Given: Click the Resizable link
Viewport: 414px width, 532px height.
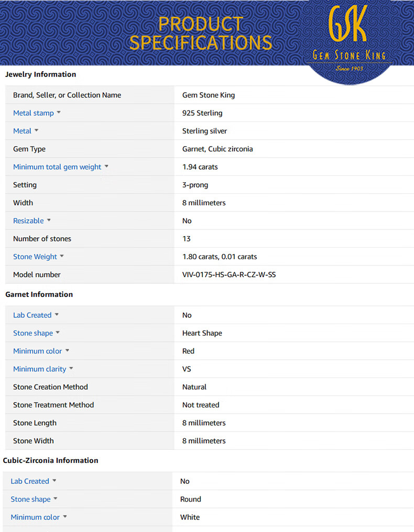Looking at the screenshot, I should (x=28, y=221).
